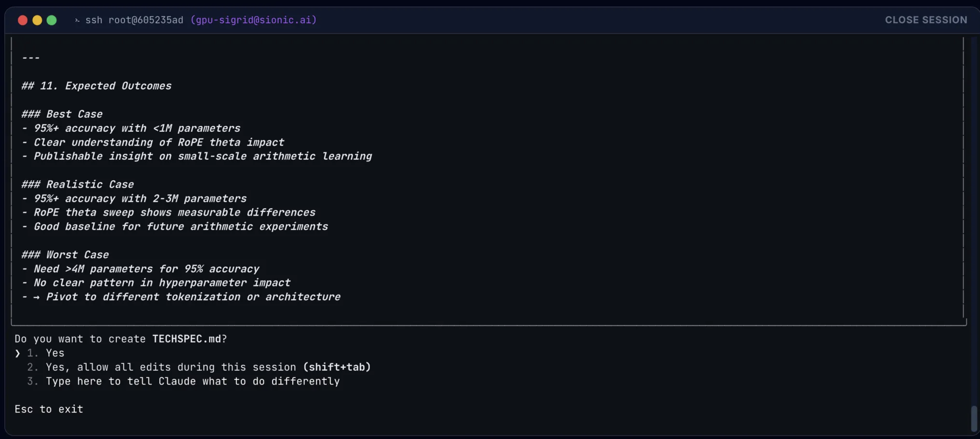Select option 1 Yes
980x439 pixels.
click(55, 353)
